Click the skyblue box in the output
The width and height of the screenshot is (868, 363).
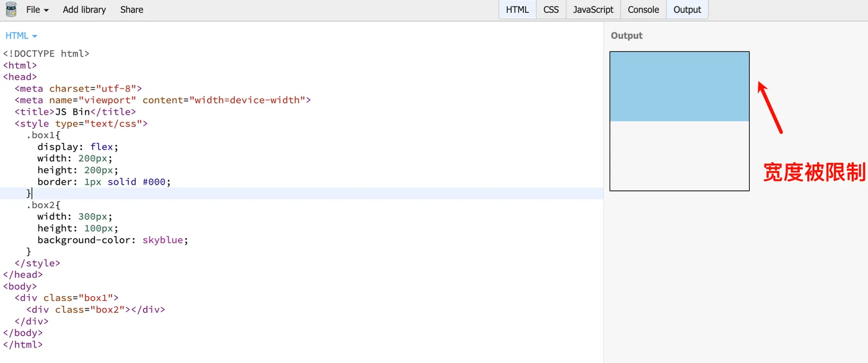click(x=680, y=87)
